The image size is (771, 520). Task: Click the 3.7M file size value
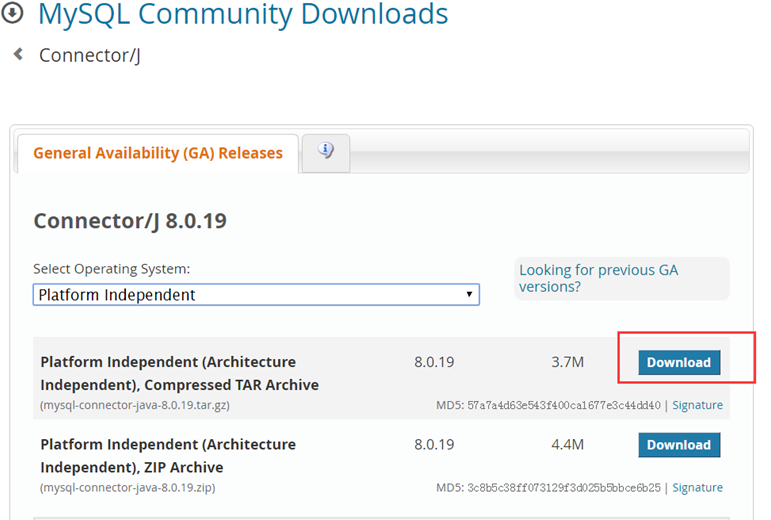(567, 362)
